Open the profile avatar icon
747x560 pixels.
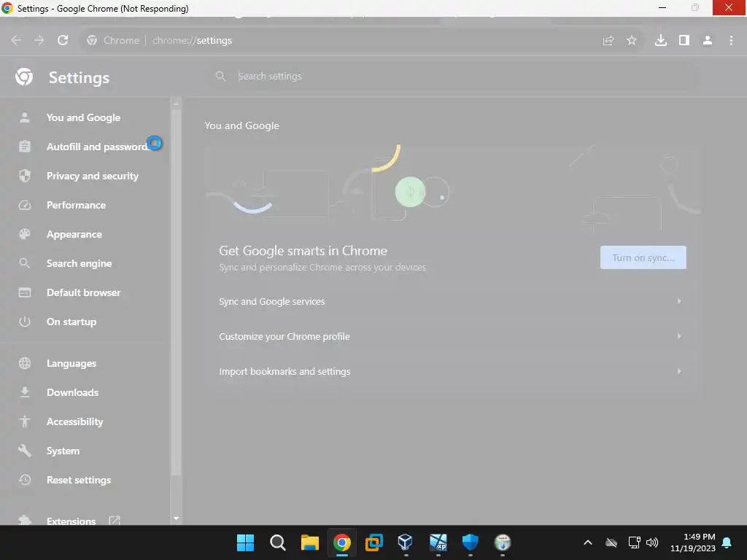[x=708, y=41]
